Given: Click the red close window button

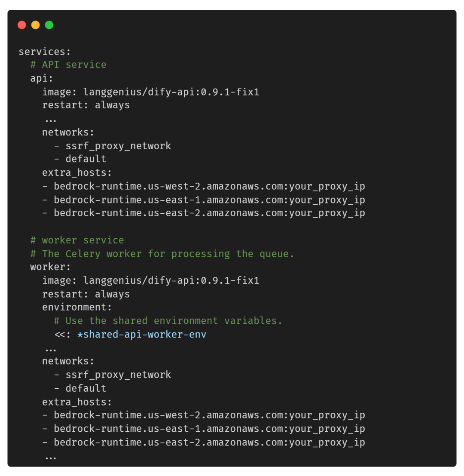Looking at the screenshot, I should (22, 25).
